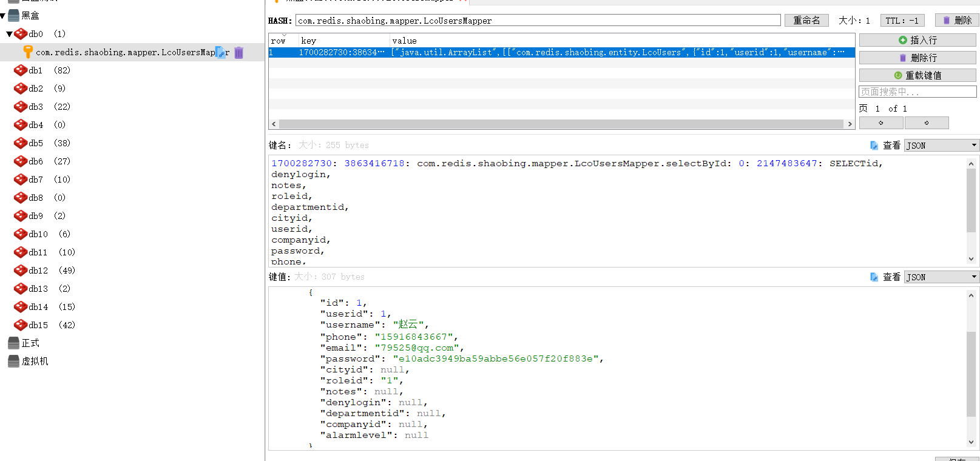The height and width of the screenshot is (461, 980).
Task: Click the db10 database icon
Action: [x=21, y=234]
